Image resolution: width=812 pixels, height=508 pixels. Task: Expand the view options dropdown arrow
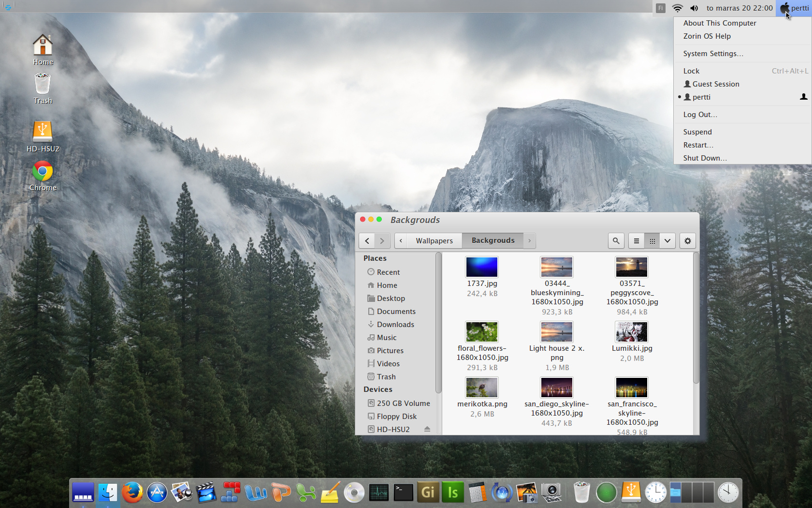[x=667, y=241]
